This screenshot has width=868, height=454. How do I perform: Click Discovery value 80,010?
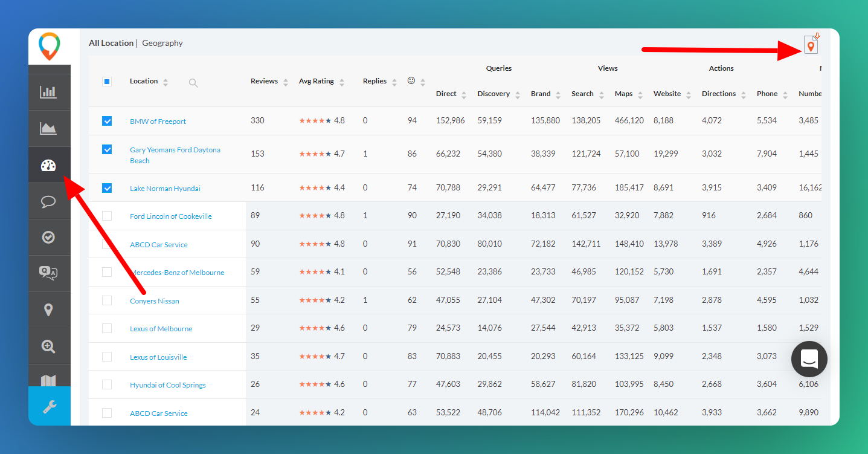tap(490, 244)
